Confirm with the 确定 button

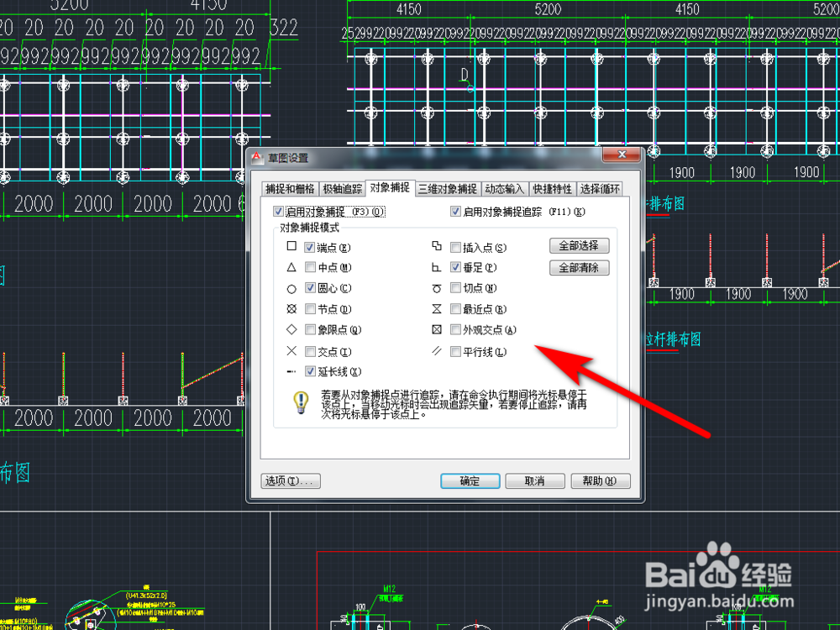pos(470,481)
